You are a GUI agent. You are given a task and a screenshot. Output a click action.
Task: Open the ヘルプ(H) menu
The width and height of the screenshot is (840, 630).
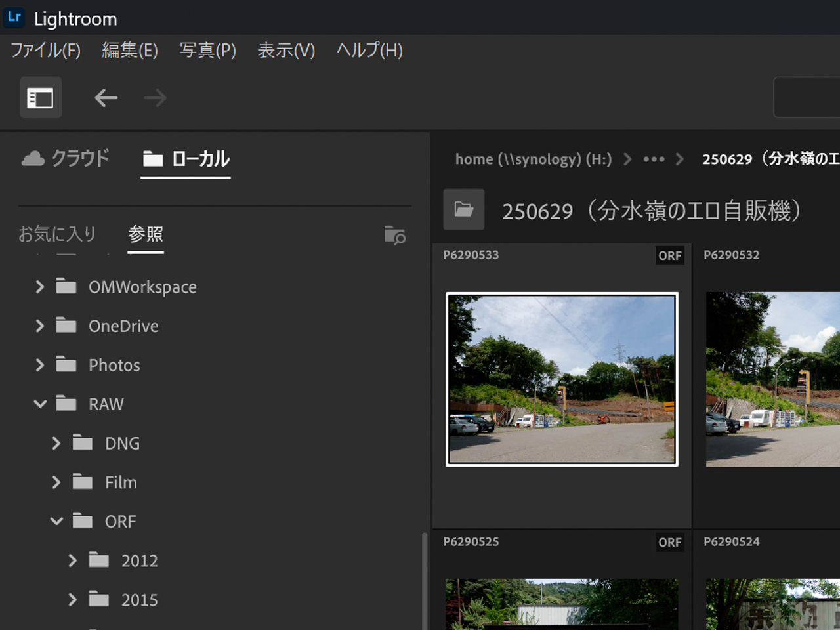tap(369, 51)
